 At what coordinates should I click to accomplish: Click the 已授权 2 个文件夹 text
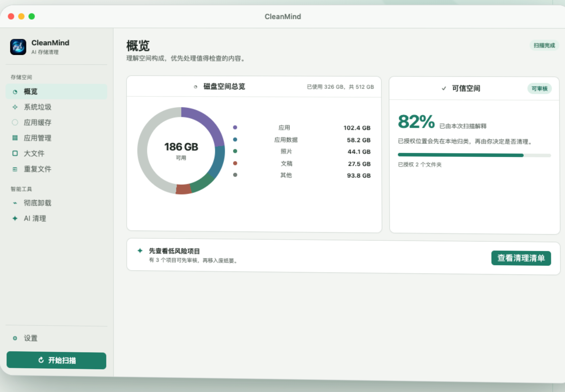pos(420,164)
